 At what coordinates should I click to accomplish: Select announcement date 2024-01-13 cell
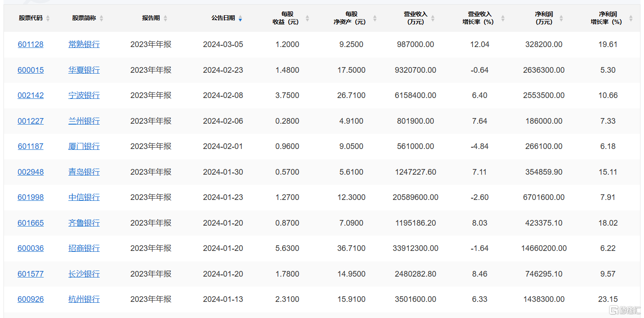[223, 299]
